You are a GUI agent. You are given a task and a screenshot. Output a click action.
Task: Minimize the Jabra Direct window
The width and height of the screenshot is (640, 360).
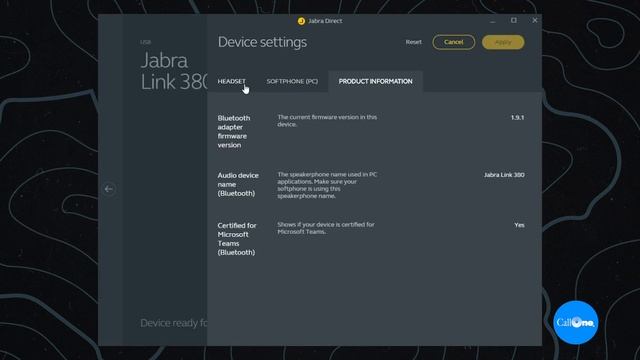(x=493, y=20)
